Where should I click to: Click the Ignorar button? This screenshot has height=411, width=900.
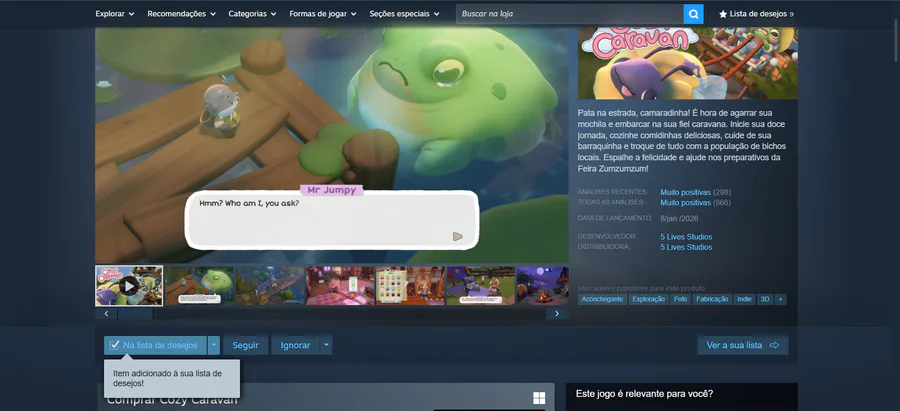click(295, 345)
